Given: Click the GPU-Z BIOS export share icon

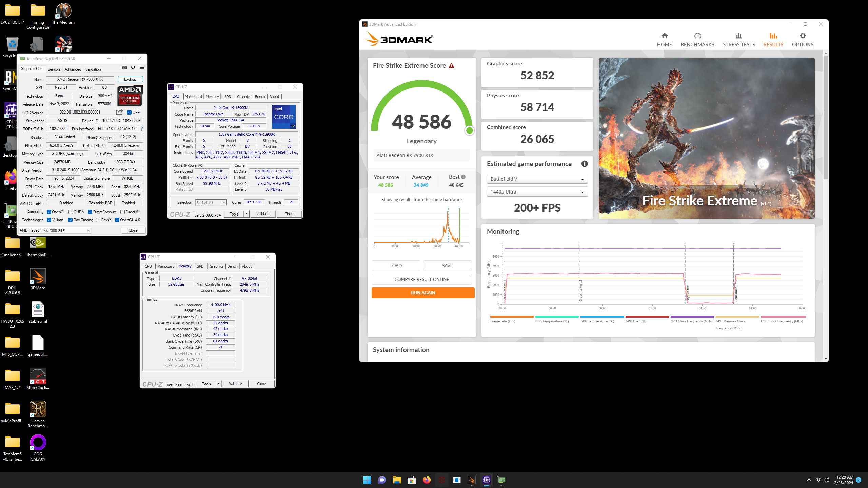Looking at the screenshot, I should point(119,112).
